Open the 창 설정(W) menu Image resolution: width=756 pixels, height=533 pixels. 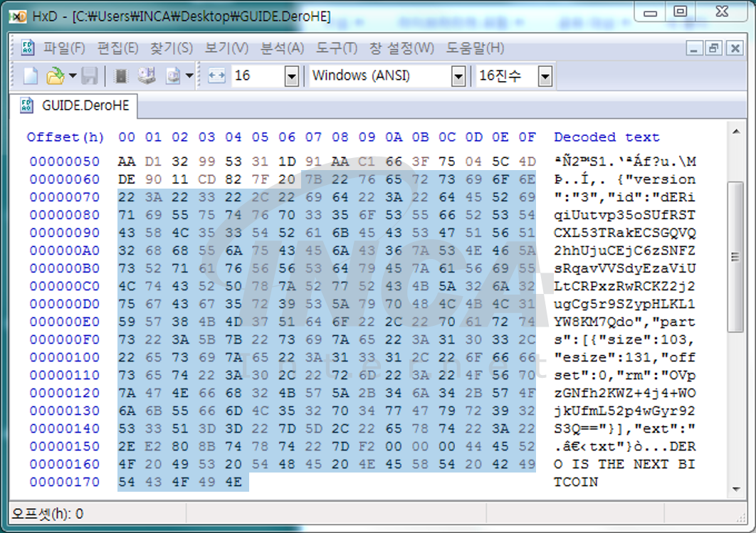point(401,48)
